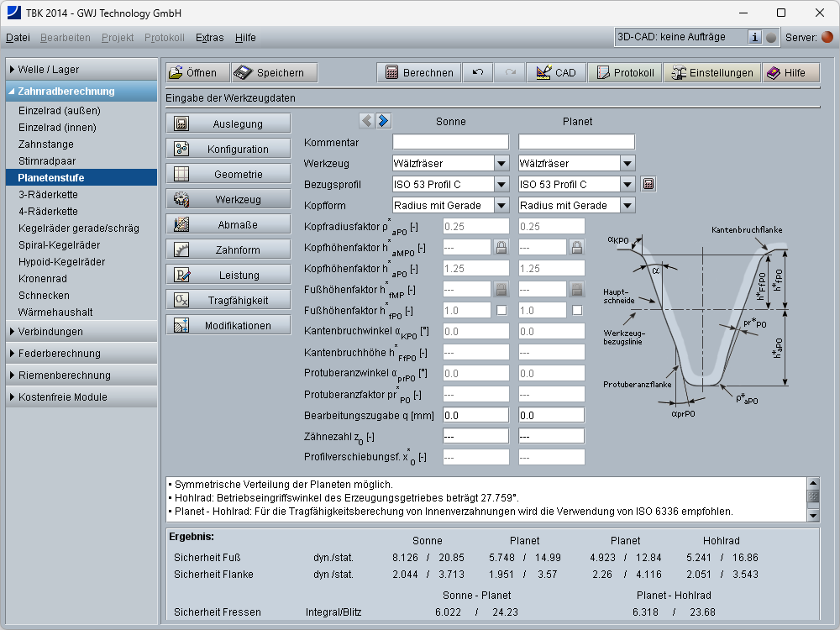Screen dimensions: 840x630
Task: Click the Sonne Kommentar input field
Action: 450,142
